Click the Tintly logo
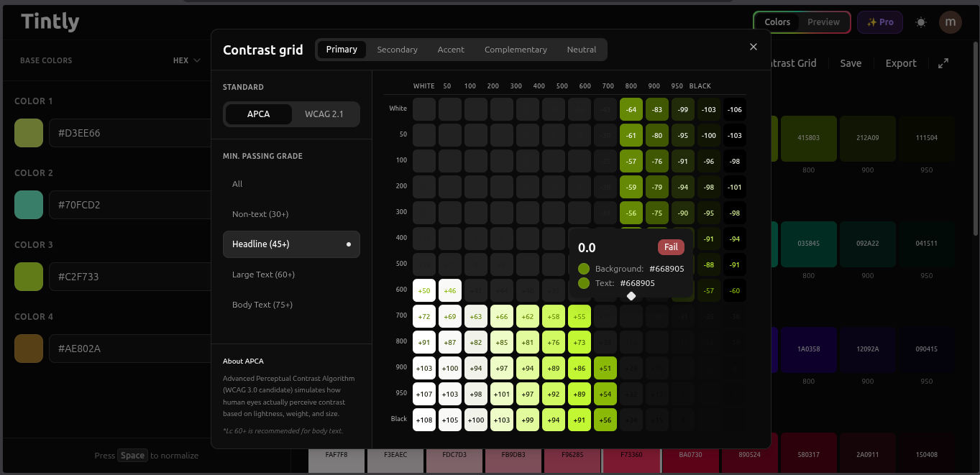The height and width of the screenshot is (475, 980). tap(50, 22)
